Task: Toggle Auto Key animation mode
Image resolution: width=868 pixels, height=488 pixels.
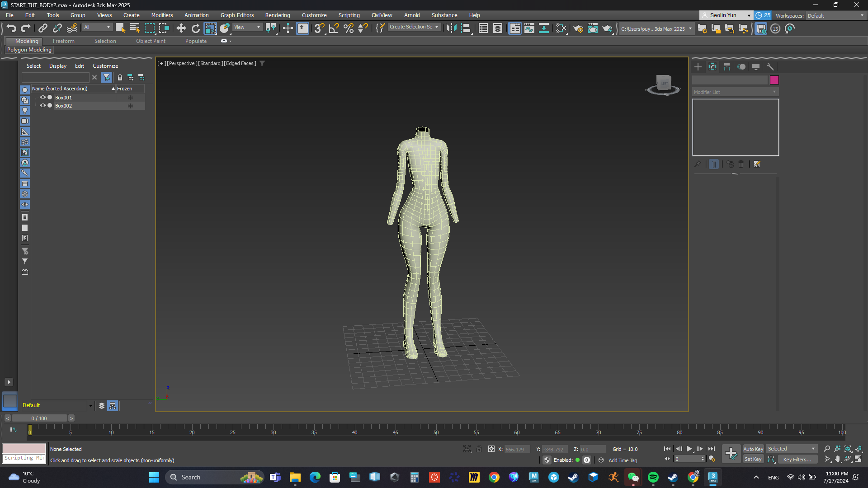Action: point(753,449)
